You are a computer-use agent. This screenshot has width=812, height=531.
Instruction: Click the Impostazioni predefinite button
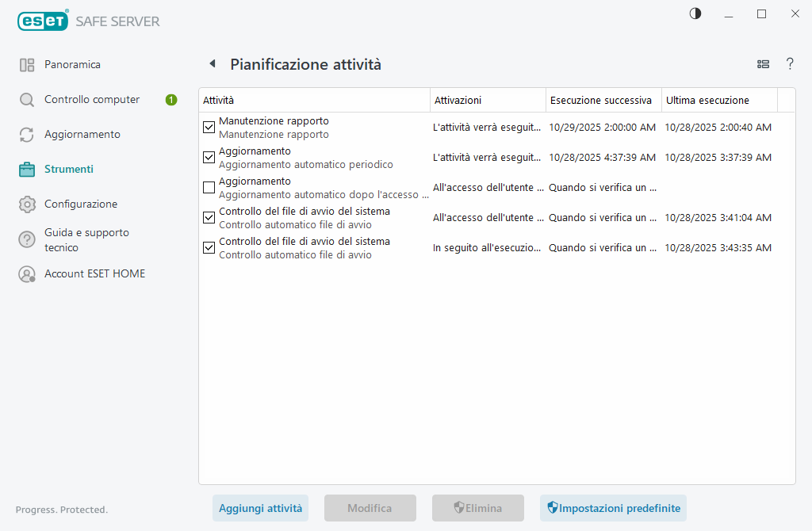click(613, 508)
